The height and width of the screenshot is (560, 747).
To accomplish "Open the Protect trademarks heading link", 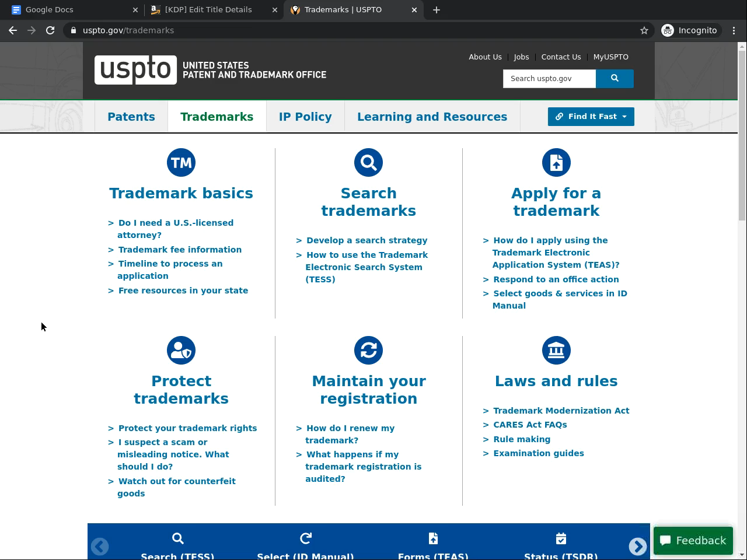I will [x=181, y=390].
